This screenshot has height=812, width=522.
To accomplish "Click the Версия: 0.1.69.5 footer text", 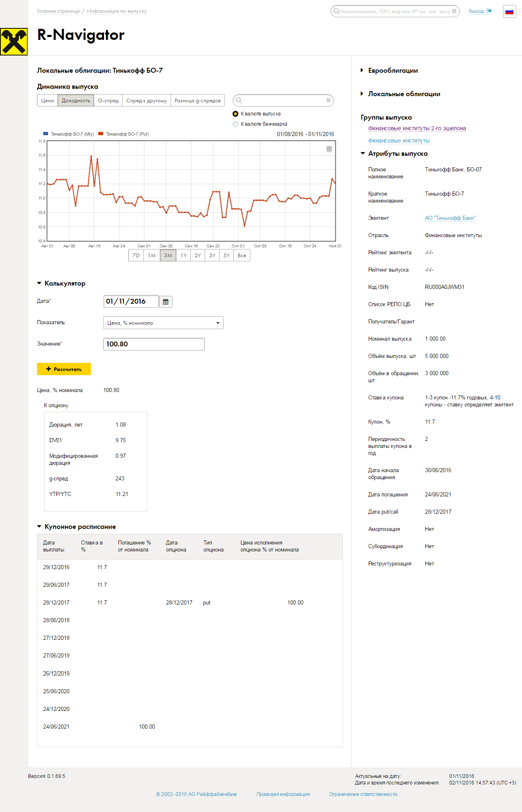I will 46,776.
